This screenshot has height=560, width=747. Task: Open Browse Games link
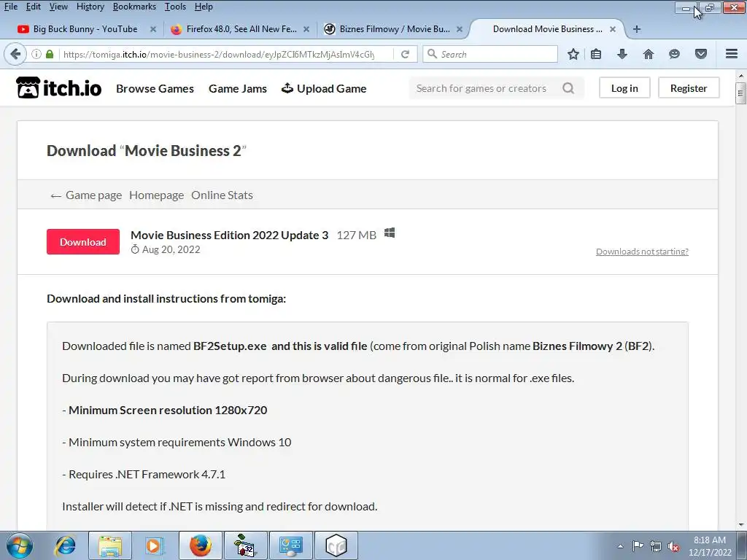(x=155, y=88)
